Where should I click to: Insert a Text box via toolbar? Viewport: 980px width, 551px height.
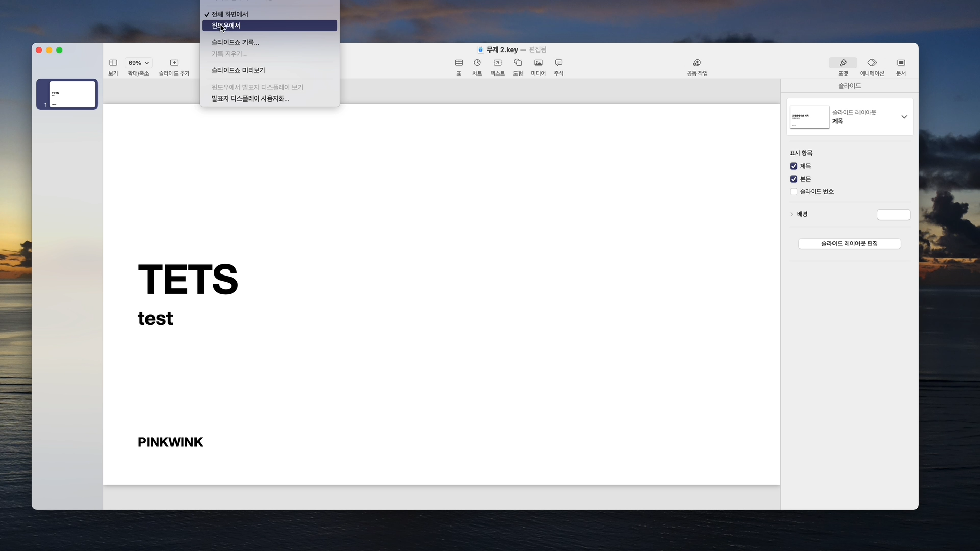(x=497, y=63)
